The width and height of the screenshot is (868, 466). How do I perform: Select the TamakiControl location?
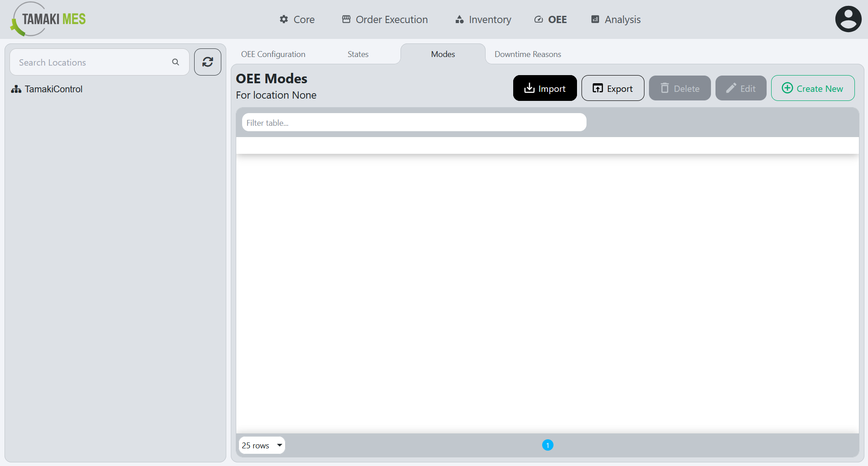53,89
